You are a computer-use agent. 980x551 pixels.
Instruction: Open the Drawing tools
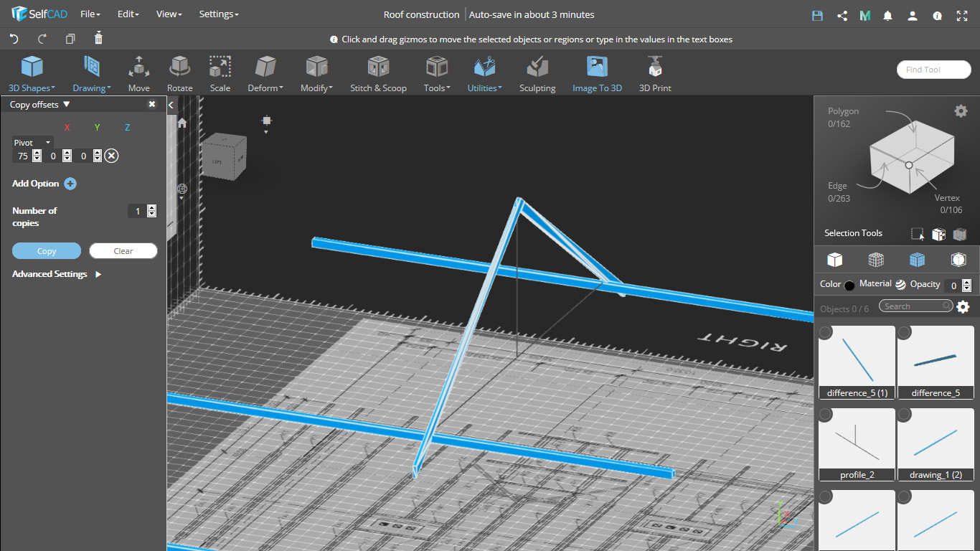tap(91, 74)
